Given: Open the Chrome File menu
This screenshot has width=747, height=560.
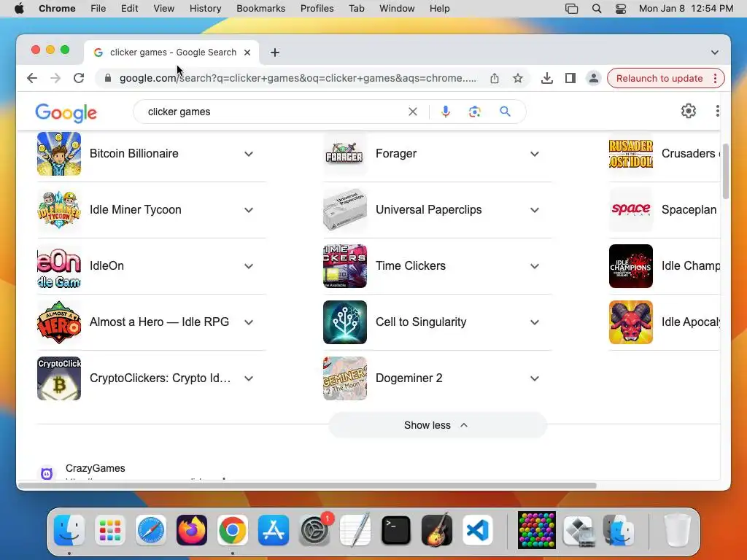Looking at the screenshot, I should tap(98, 9).
